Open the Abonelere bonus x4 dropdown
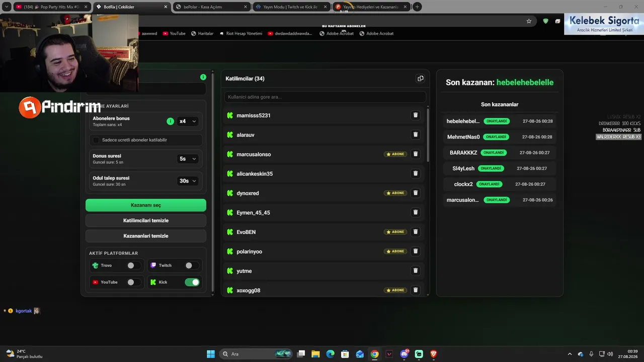Viewport: 644px width, 362px height. 187,121
